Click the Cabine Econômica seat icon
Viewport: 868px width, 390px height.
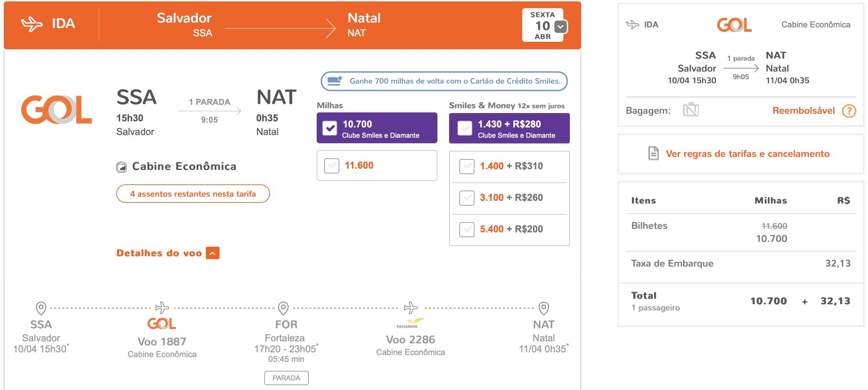[x=121, y=167]
